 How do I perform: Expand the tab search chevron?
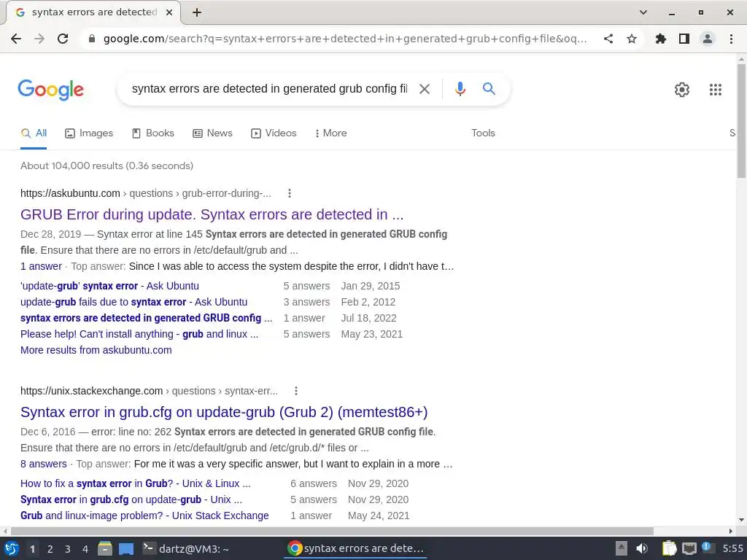point(643,12)
